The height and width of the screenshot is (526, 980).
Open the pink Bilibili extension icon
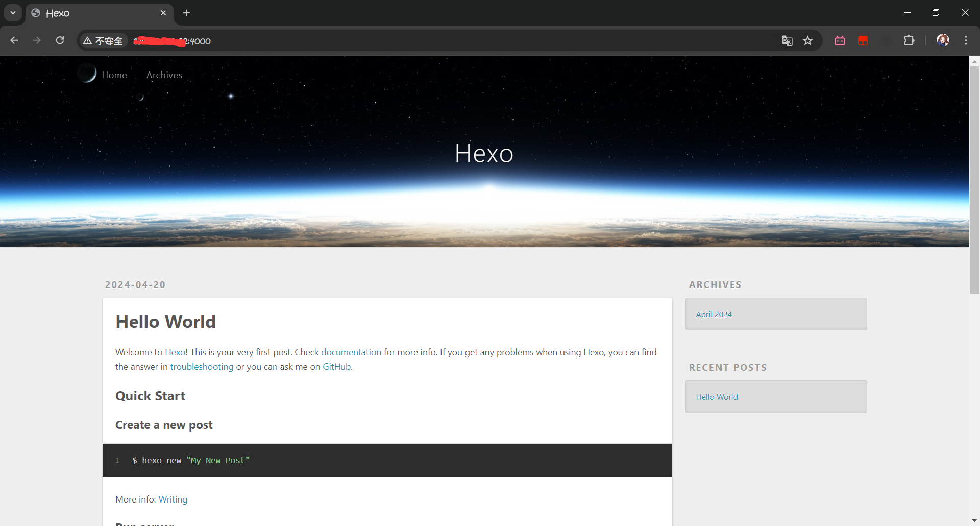[840, 41]
